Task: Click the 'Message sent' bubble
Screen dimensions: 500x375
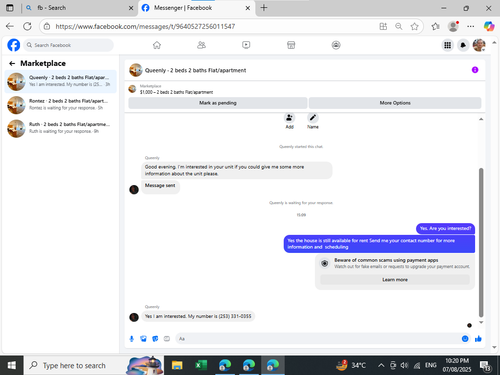Action: click(x=160, y=186)
